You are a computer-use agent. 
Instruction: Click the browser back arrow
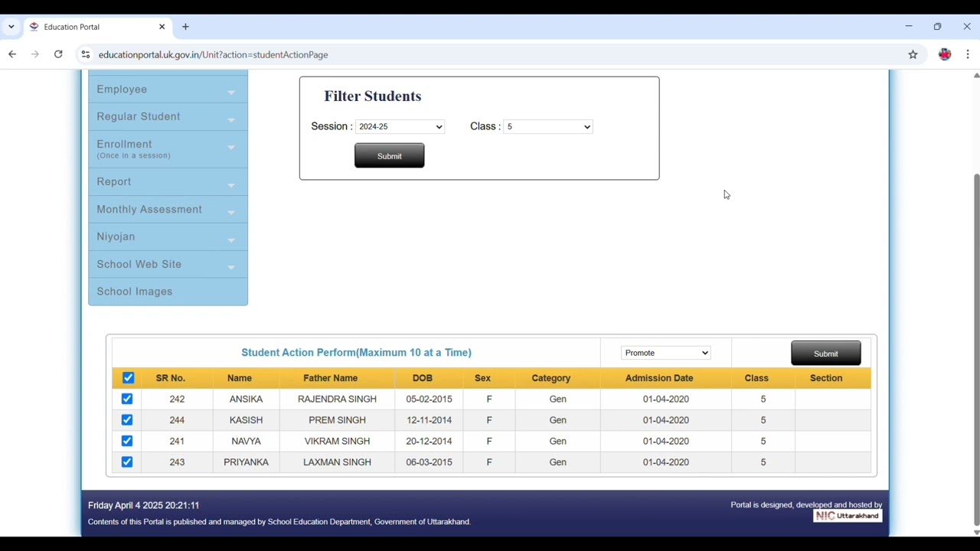tap(12, 54)
